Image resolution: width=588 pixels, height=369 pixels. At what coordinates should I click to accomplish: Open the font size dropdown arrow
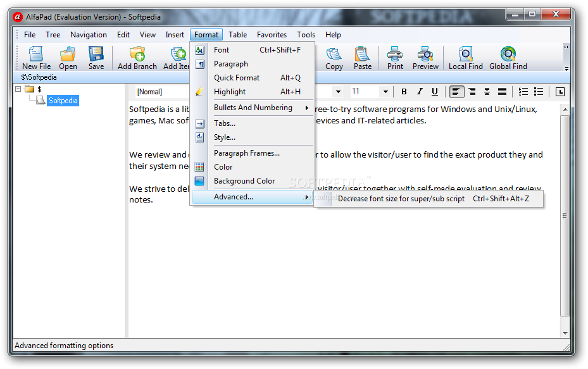tap(385, 92)
